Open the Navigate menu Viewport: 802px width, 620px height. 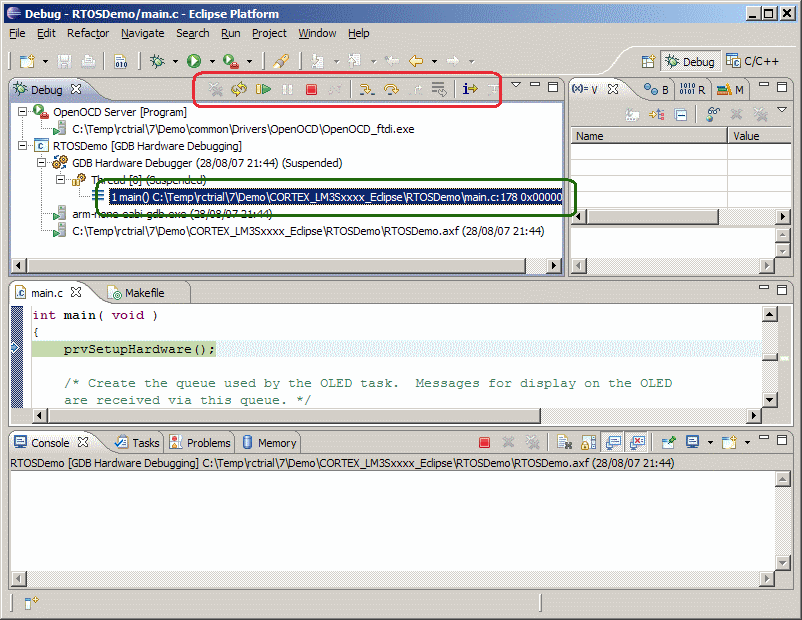143,33
